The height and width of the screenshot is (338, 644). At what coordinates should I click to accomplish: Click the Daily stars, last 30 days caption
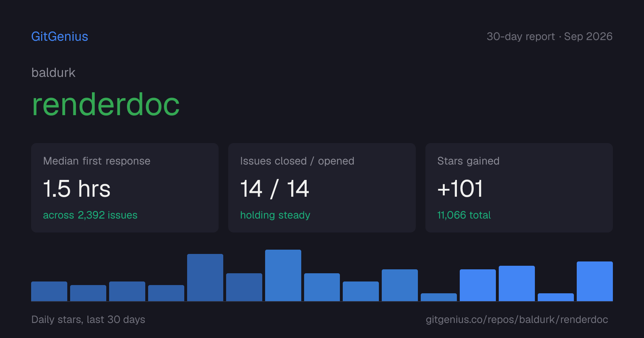88,319
